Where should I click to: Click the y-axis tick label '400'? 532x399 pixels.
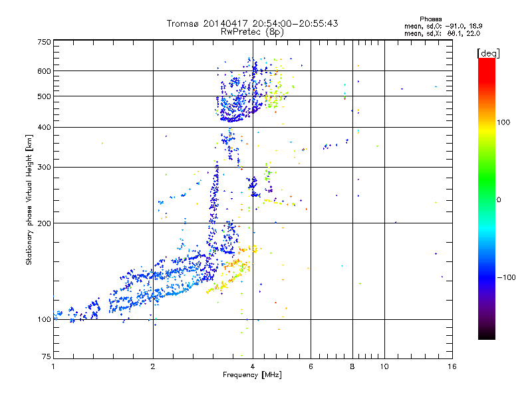(44, 128)
